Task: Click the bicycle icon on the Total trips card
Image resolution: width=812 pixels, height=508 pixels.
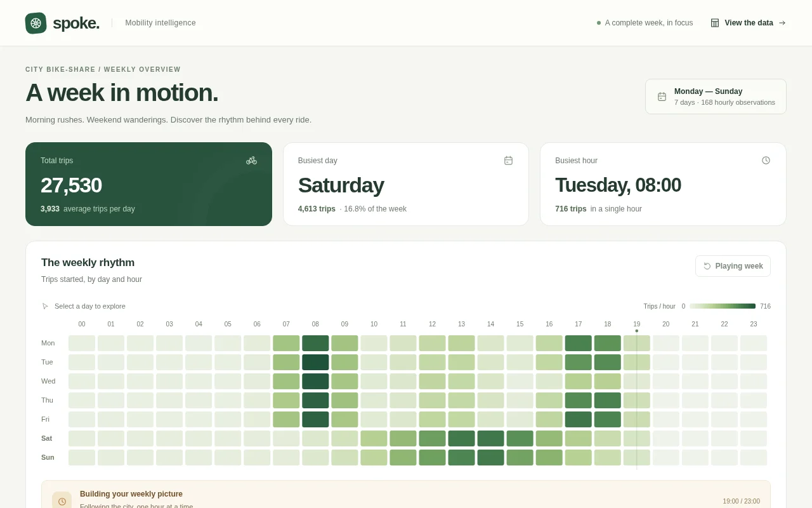Action: (x=252, y=161)
